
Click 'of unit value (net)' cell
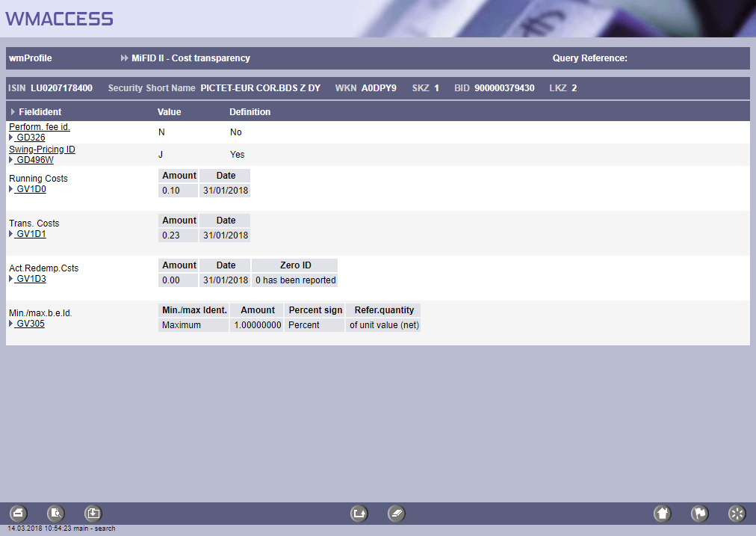coord(384,325)
